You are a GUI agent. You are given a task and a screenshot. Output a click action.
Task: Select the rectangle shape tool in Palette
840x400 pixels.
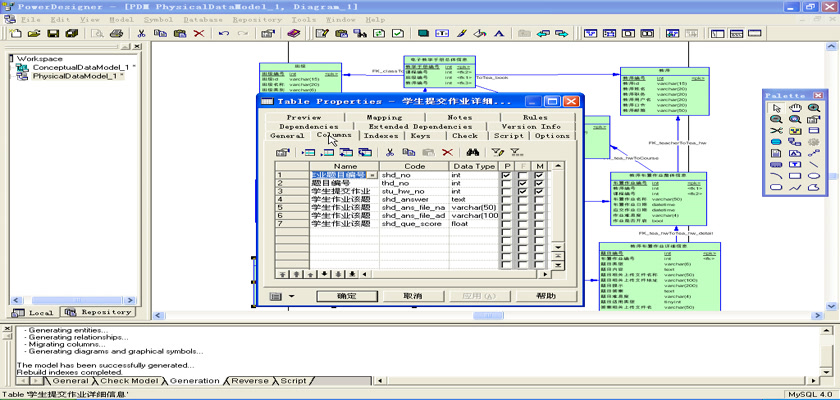pos(795,176)
